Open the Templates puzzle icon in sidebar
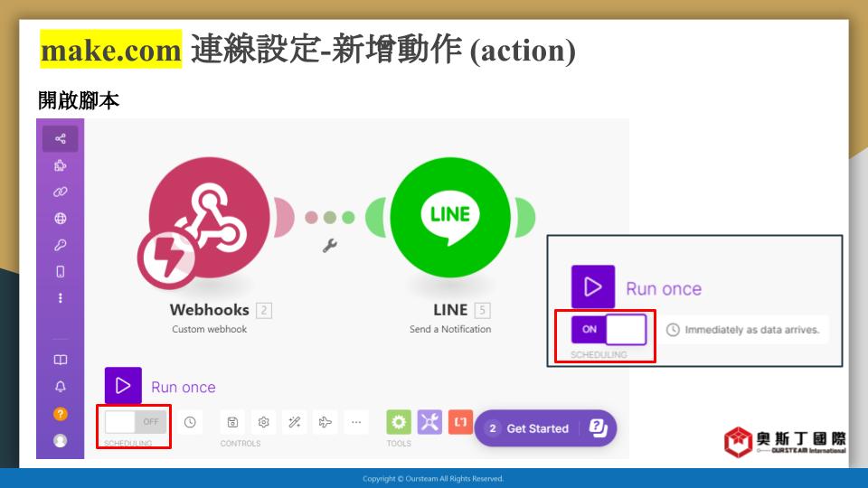868x488 pixels. pyautogui.click(x=61, y=165)
